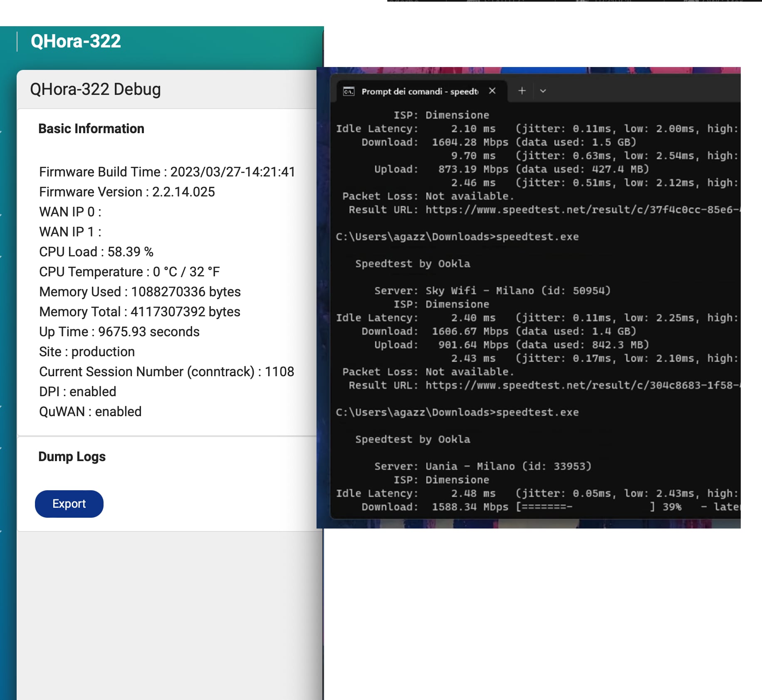Click the command prompt icon on the tab
Image resolution: width=762 pixels, height=700 pixels.
[349, 92]
